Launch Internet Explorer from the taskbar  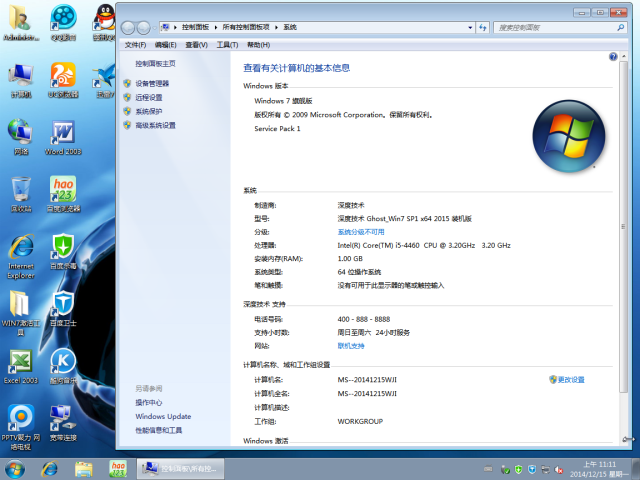point(49,469)
